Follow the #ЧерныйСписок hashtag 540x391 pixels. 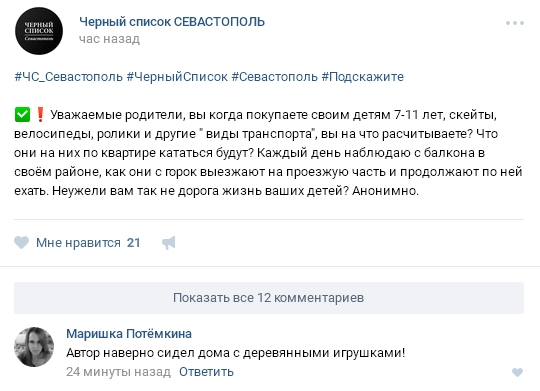click(x=177, y=76)
